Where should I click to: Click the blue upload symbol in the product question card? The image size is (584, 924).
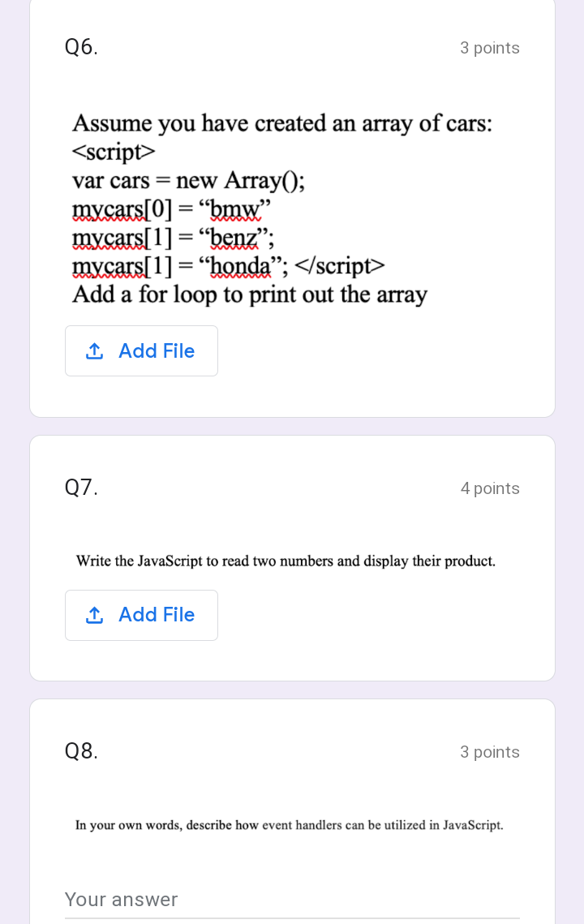pyautogui.click(x=95, y=615)
